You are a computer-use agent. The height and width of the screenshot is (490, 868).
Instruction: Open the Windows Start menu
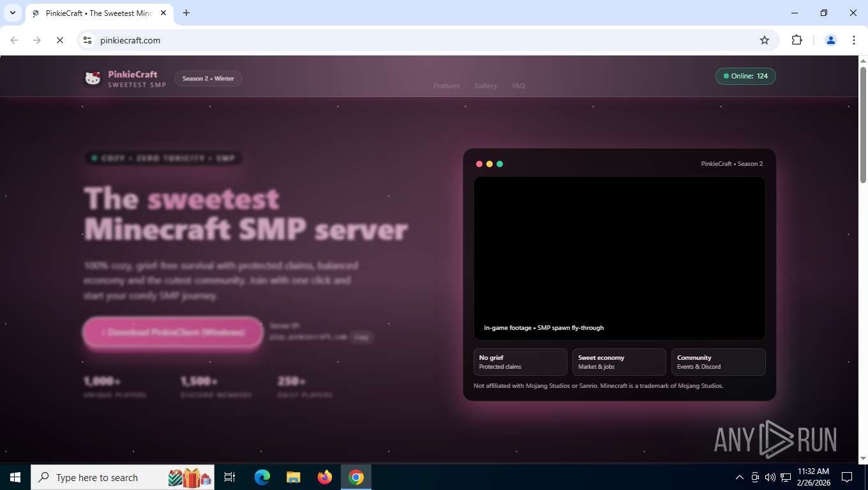pyautogui.click(x=15, y=477)
